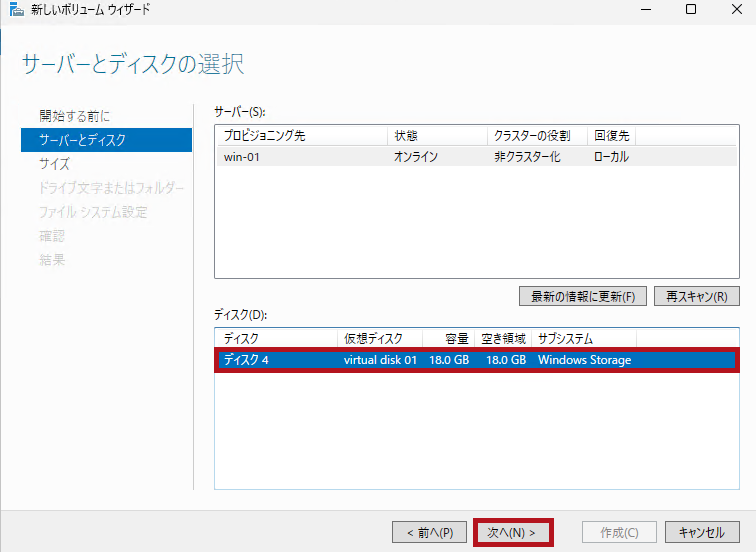Select the win-01 server row
Screen dimensions: 756x552
point(476,157)
